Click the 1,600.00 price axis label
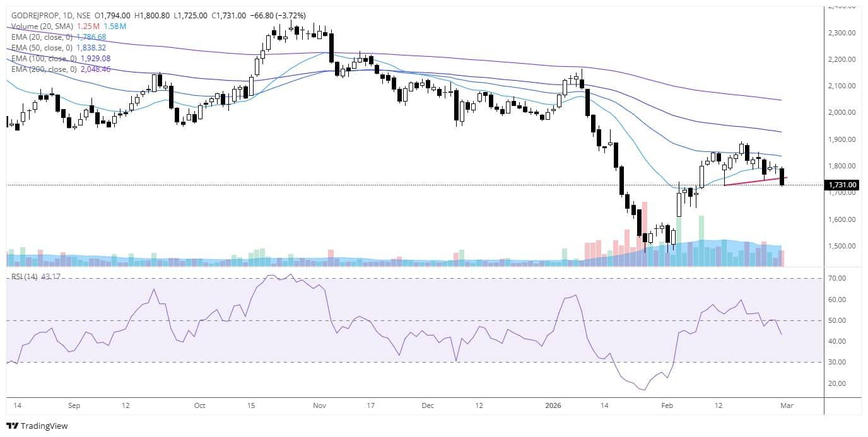Viewport: 868px width, 437px height. pos(843,219)
